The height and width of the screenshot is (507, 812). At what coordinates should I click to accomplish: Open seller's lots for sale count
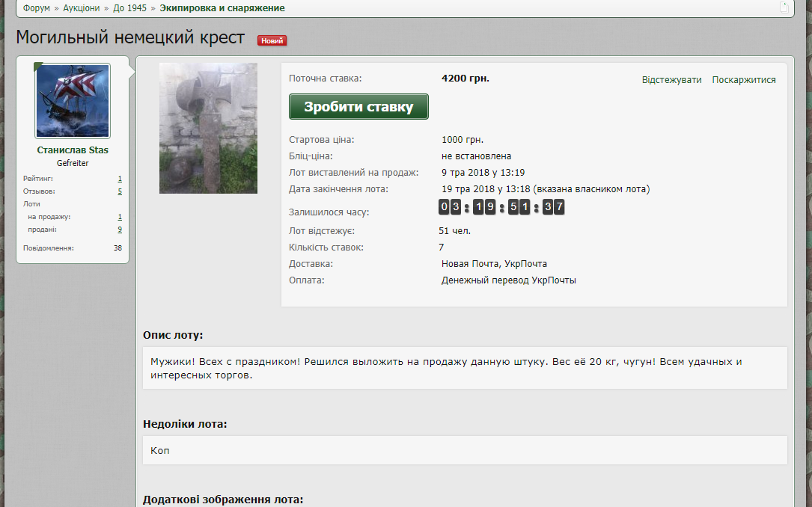point(120,217)
